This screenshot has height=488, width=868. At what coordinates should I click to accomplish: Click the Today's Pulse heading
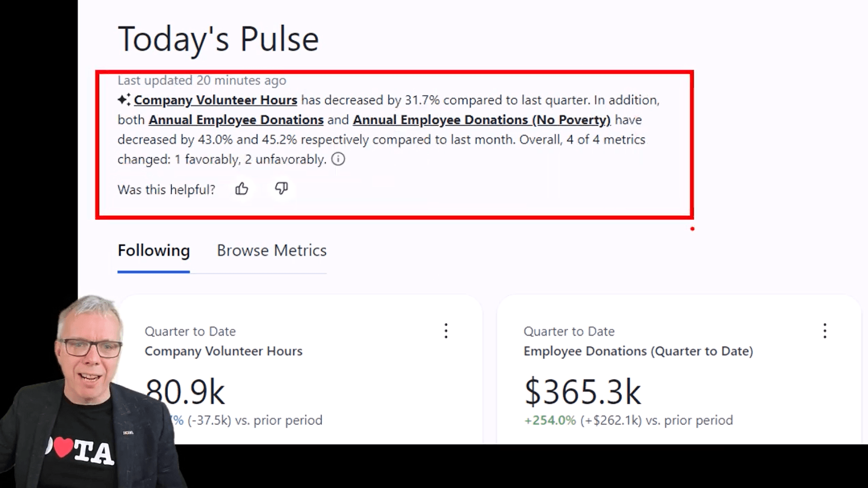click(x=218, y=38)
